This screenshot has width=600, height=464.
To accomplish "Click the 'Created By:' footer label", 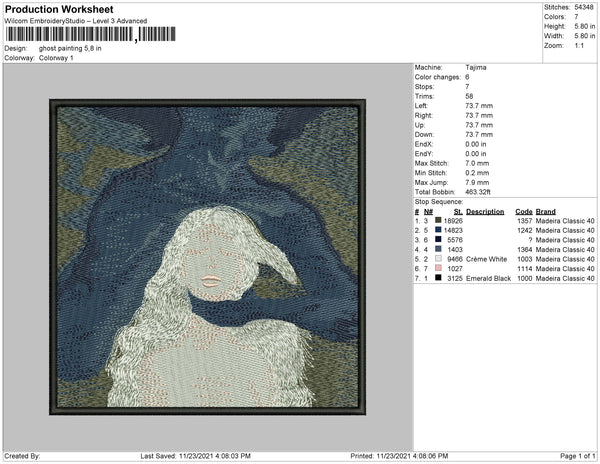I will pos(22,456).
